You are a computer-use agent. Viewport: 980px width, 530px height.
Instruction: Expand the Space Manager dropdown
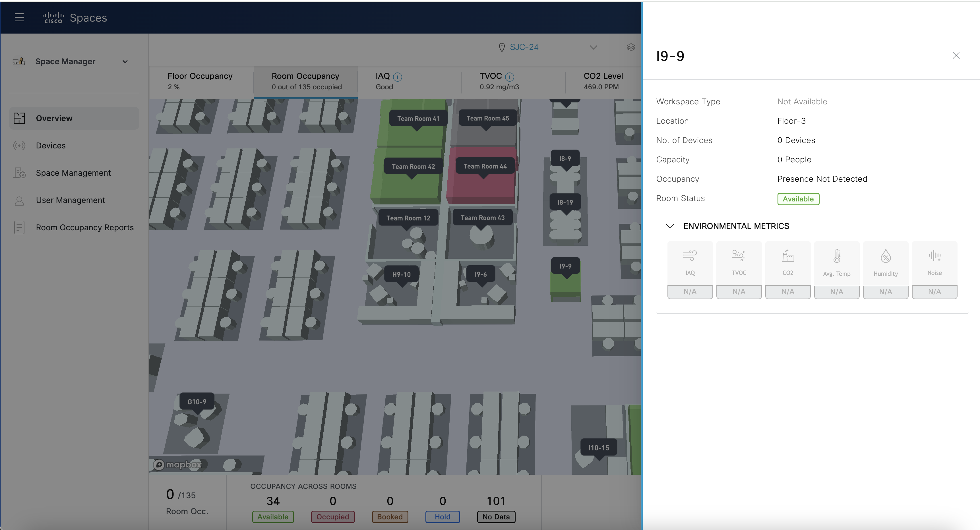pos(125,62)
